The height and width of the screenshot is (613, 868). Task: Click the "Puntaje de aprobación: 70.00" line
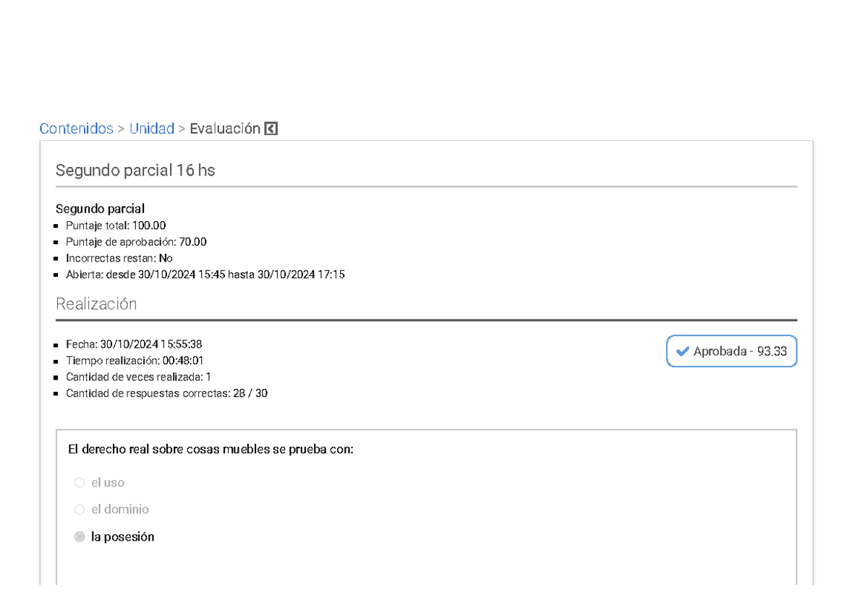click(136, 241)
